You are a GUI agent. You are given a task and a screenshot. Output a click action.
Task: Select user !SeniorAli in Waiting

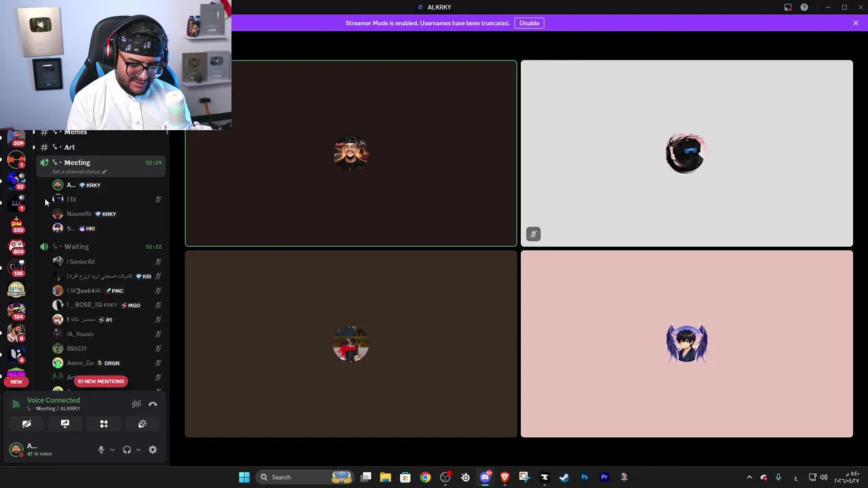(107, 262)
